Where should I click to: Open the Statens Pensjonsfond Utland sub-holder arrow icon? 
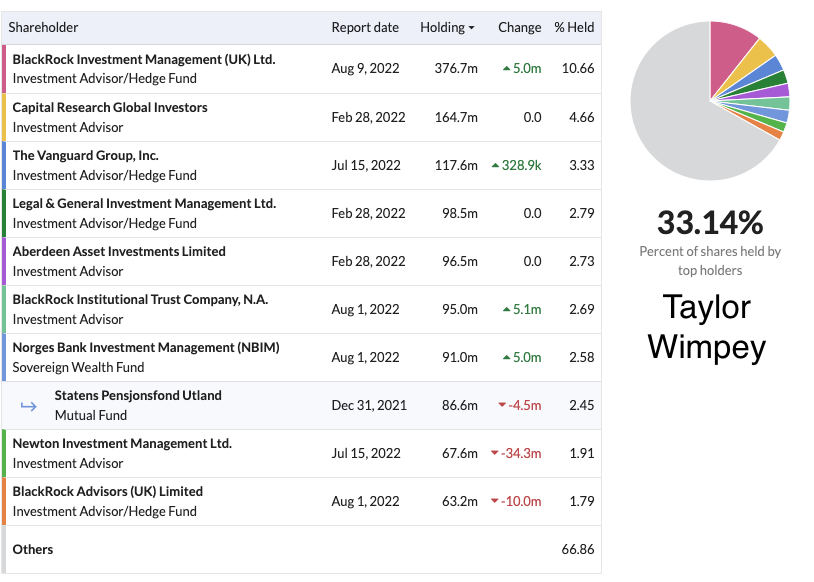[x=29, y=406]
